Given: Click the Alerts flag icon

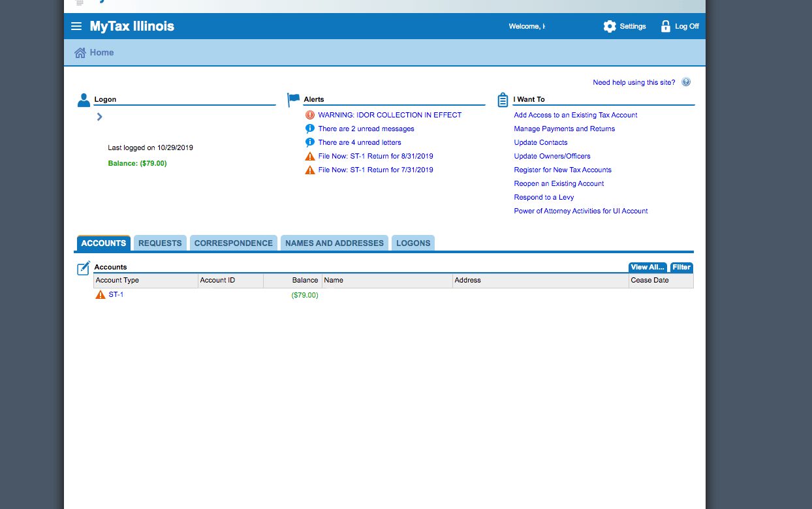Looking at the screenshot, I should pos(294,100).
